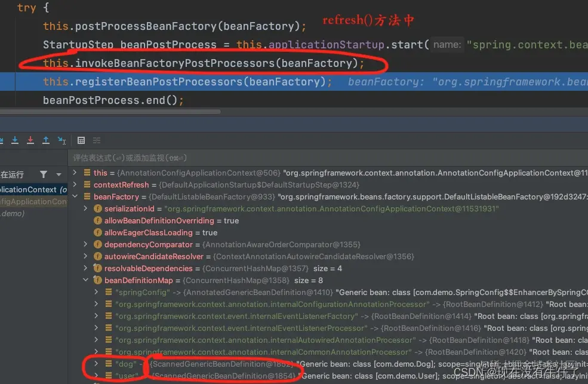The width and height of the screenshot is (588, 384).
Task: Click the field icon beside serializationId
Action: (x=98, y=208)
